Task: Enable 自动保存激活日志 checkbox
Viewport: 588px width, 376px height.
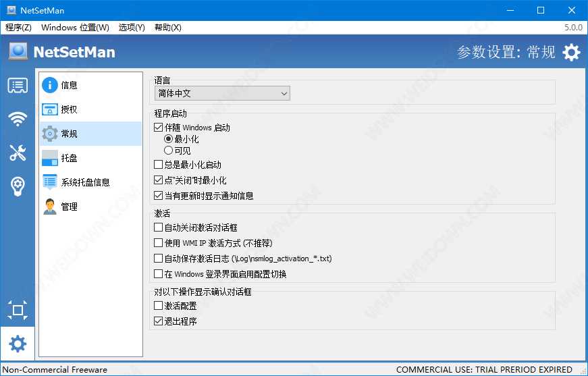Action: tap(158, 259)
